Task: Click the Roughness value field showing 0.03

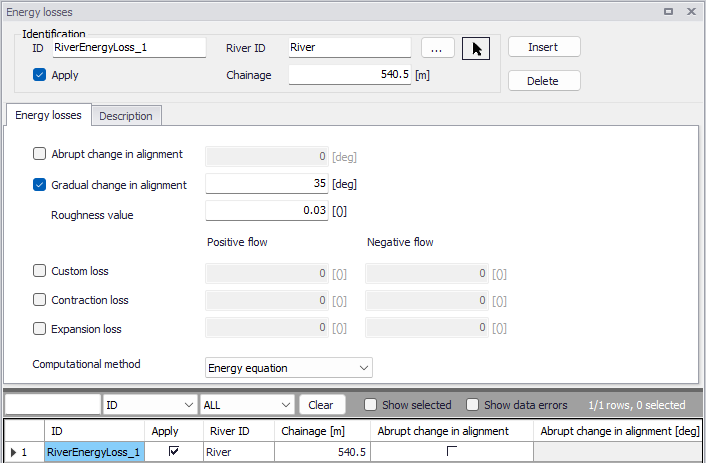Action: [x=267, y=211]
